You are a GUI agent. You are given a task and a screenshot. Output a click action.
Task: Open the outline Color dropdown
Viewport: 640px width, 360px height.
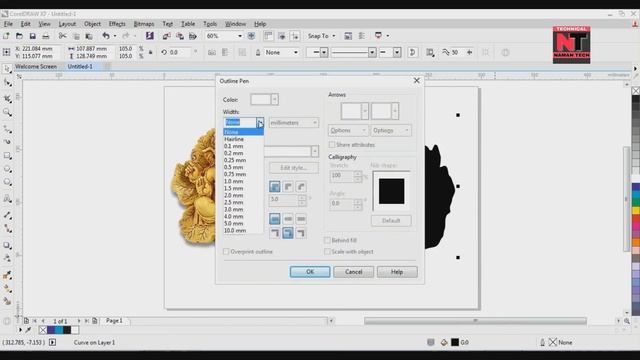click(275, 99)
